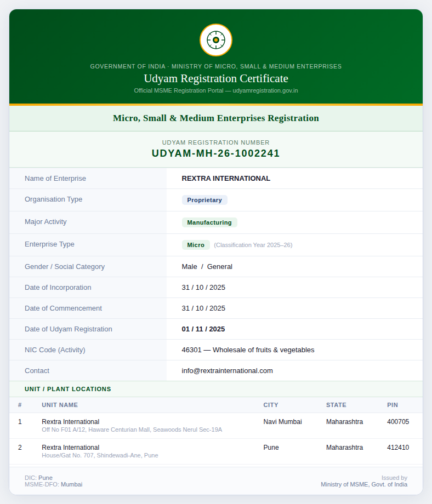Click the Organisation Type label
The width and height of the screenshot is (432, 504).
pyautogui.click(x=53, y=199)
